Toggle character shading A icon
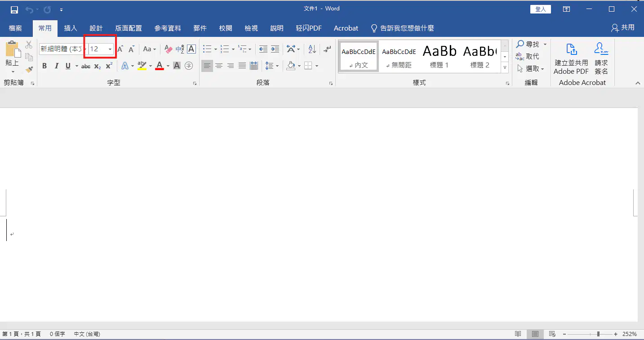The height and width of the screenshot is (340, 644). (x=177, y=66)
